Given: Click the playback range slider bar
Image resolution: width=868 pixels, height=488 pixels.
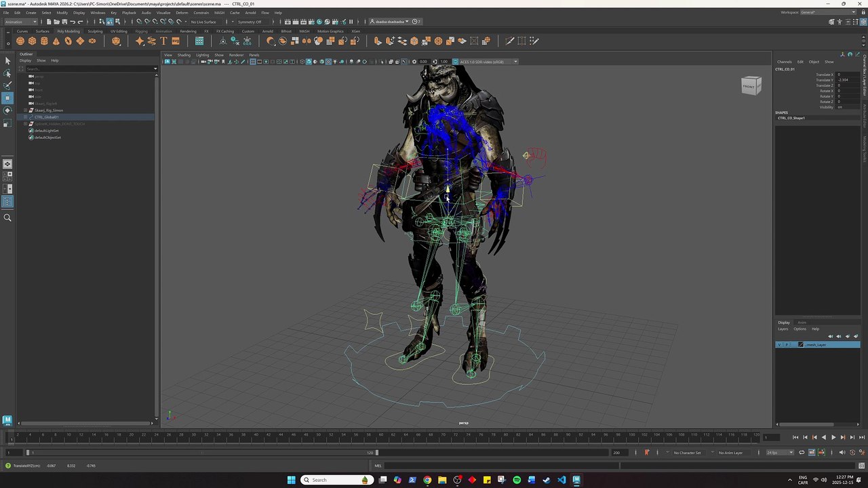Looking at the screenshot, I should 202,453.
